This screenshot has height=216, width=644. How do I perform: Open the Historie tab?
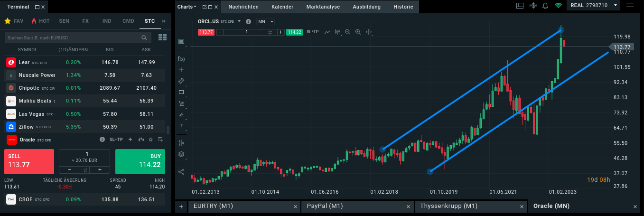click(x=403, y=7)
